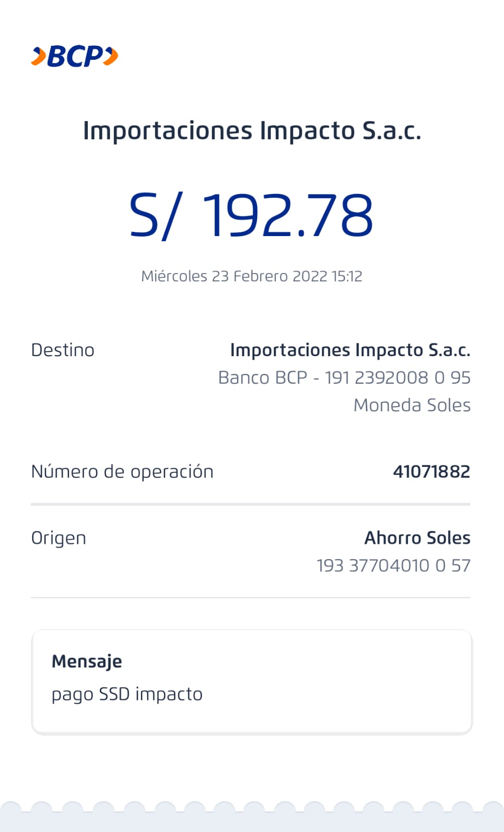Click the orange chevron right of BCP letters
This screenshot has width=504, height=832.
[111, 56]
